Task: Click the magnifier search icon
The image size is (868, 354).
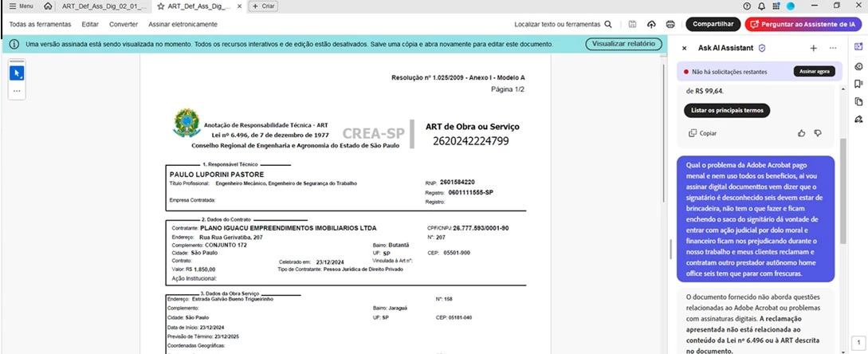Action: 608,25
